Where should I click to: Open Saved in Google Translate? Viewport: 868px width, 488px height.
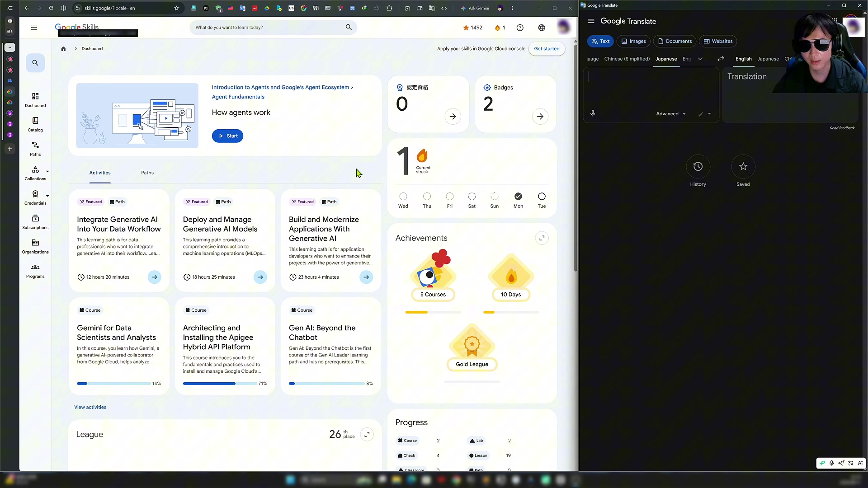click(743, 171)
